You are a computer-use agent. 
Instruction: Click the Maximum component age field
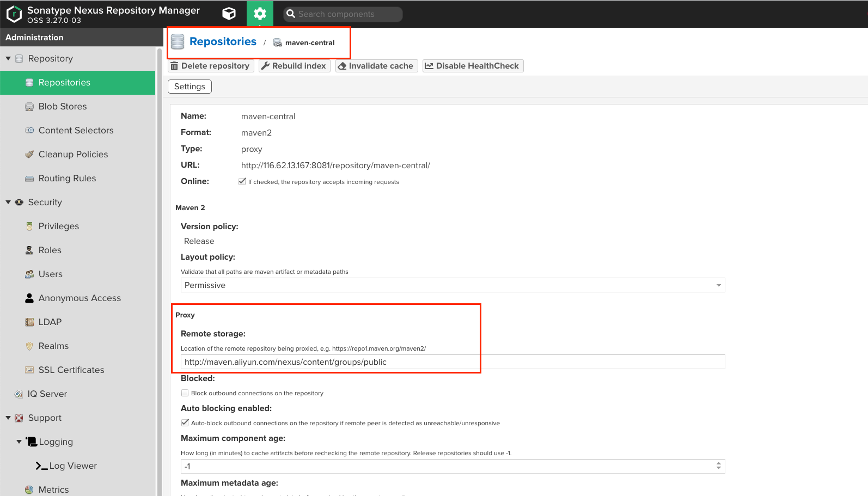(x=447, y=466)
